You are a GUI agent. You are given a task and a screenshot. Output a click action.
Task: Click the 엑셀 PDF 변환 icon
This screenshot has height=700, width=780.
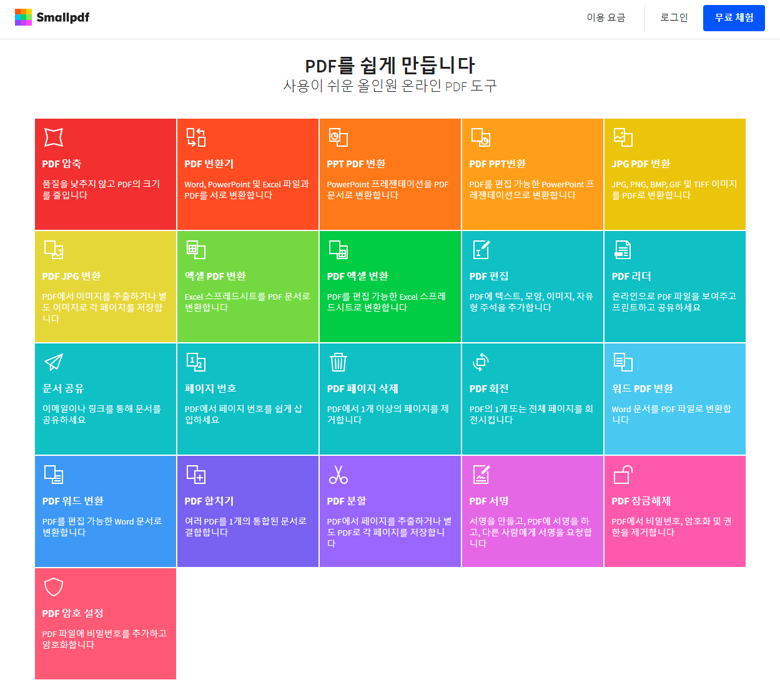tap(196, 250)
